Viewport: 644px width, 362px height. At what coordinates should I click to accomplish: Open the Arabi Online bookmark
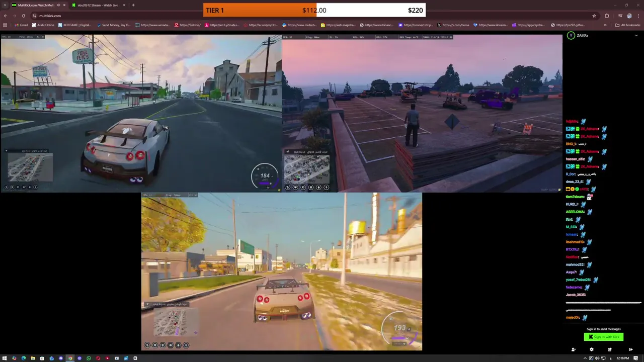43,25
